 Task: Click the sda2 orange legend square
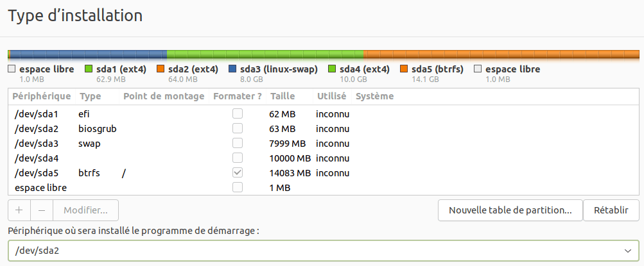(161, 69)
